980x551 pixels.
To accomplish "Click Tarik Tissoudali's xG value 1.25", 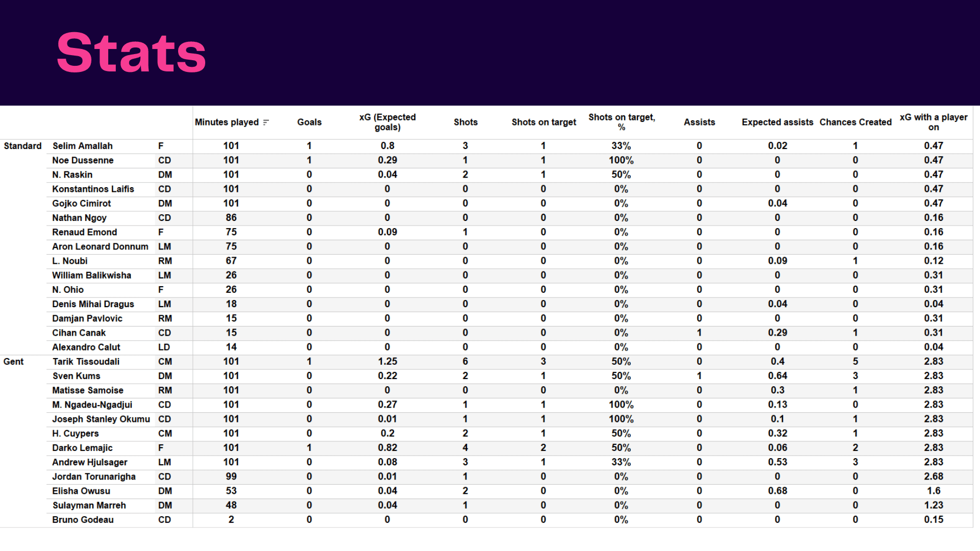I will click(x=387, y=362).
